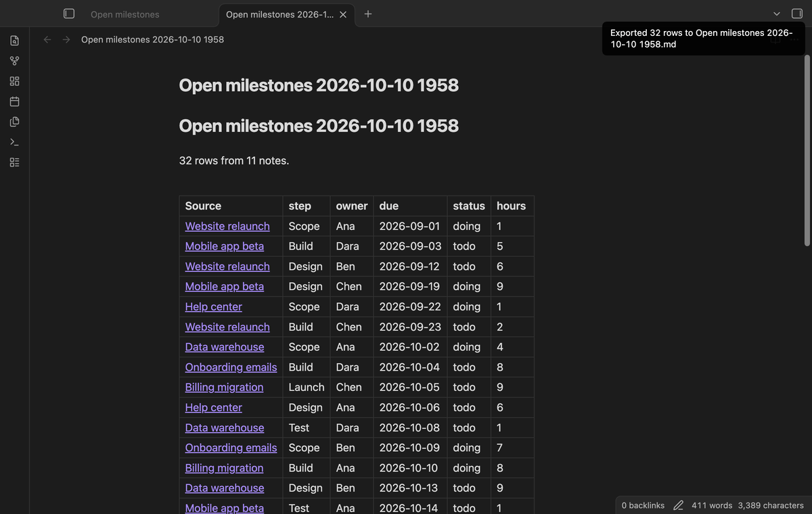Navigate back with the left arrow

click(x=47, y=39)
